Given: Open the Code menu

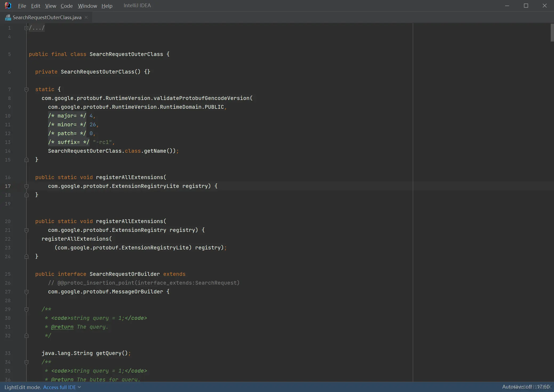Looking at the screenshot, I should click(x=67, y=6).
